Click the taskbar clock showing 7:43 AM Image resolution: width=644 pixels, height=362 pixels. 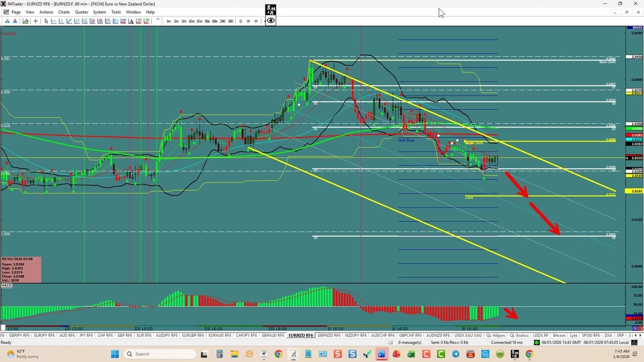(x=622, y=354)
